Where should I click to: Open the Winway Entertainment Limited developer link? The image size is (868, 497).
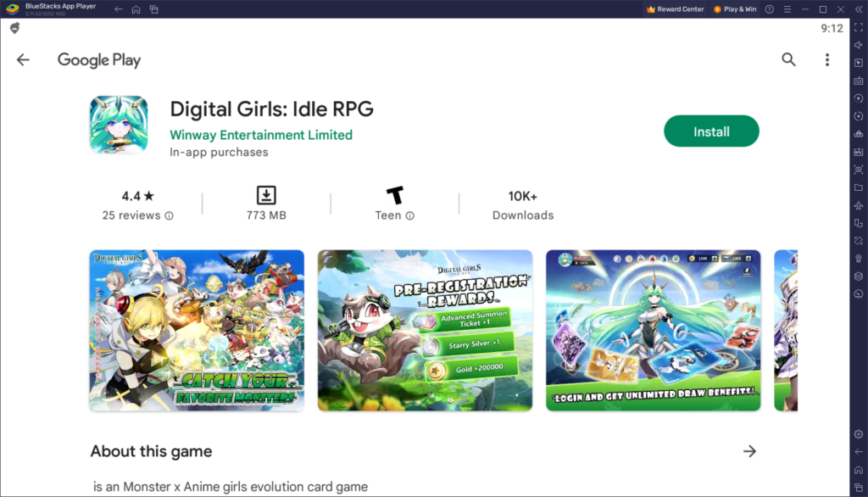pyautogui.click(x=260, y=135)
